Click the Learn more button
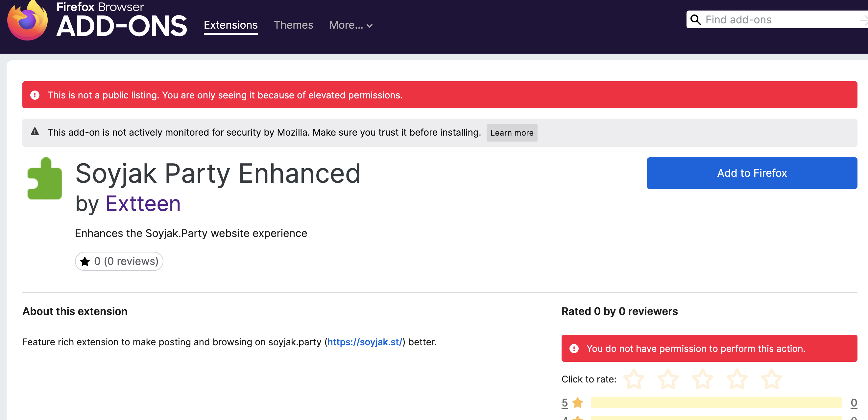 coord(512,133)
